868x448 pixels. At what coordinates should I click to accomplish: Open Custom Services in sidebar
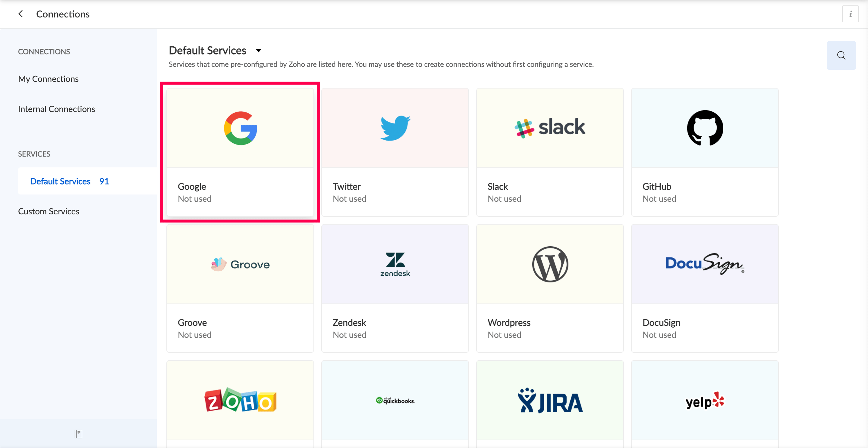tap(49, 211)
